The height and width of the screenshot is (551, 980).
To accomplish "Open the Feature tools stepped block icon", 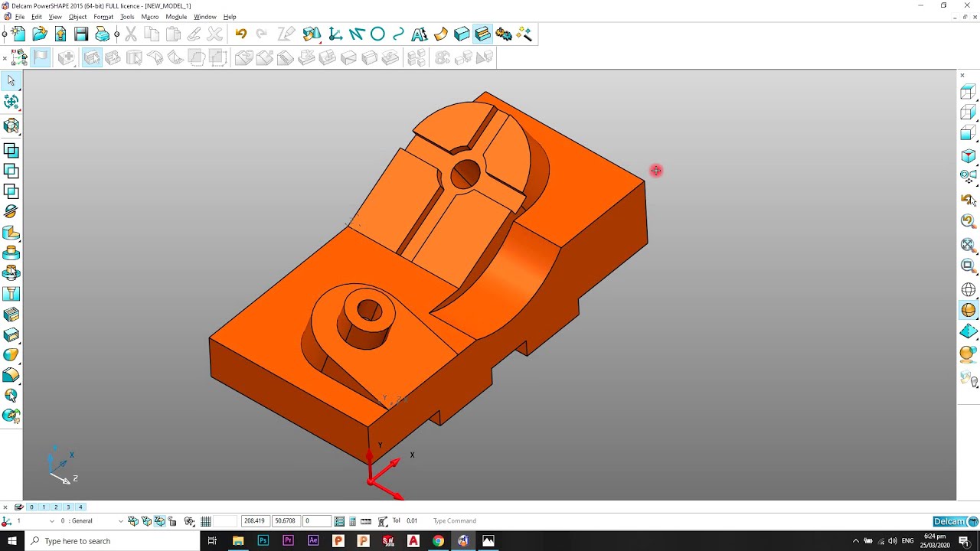I will [482, 34].
